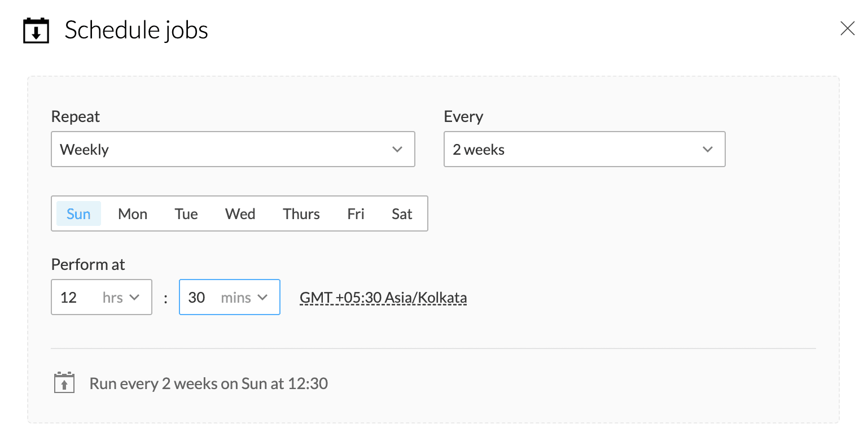Click the chevron arrow in Repeat dropdown

point(397,149)
